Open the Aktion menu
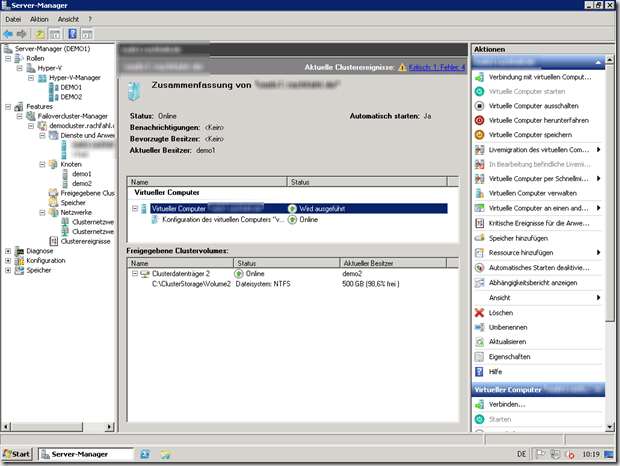Viewport: 620px width, 466px height. (x=39, y=19)
